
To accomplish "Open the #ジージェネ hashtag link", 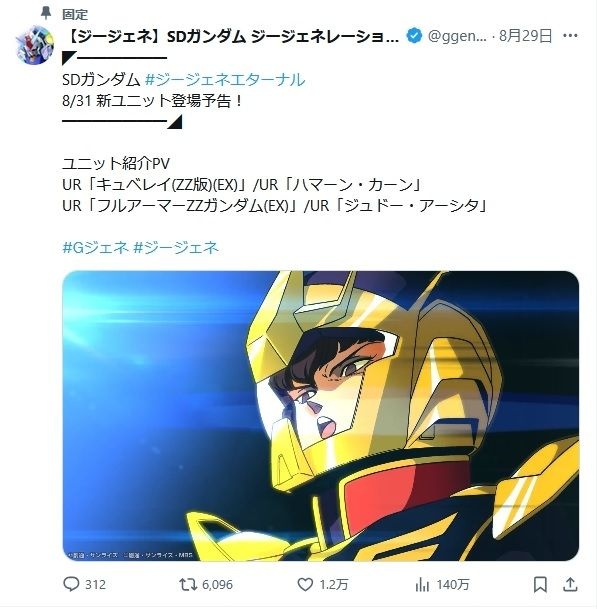I will point(176,247).
